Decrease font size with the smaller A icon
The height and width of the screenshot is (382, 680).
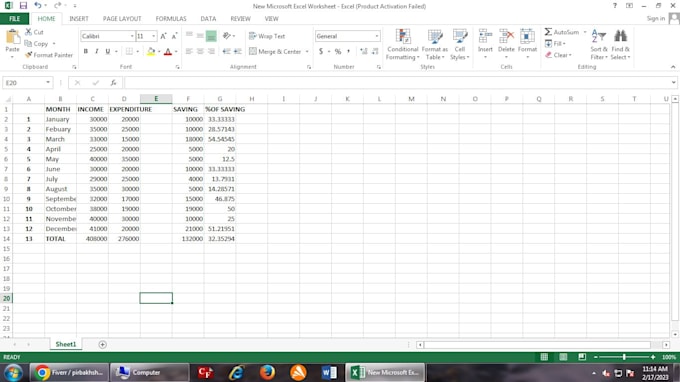(174, 36)
